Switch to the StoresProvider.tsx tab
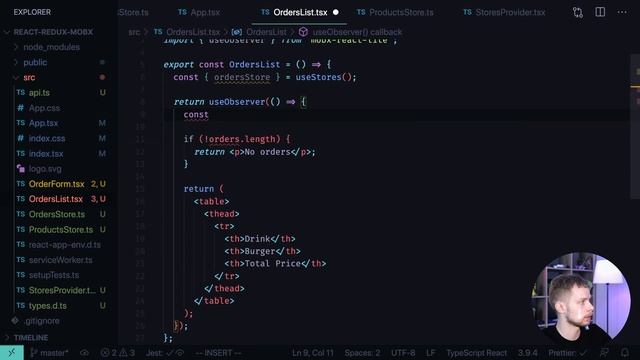This screenshot has height=360, width=640. pos(504,12)
